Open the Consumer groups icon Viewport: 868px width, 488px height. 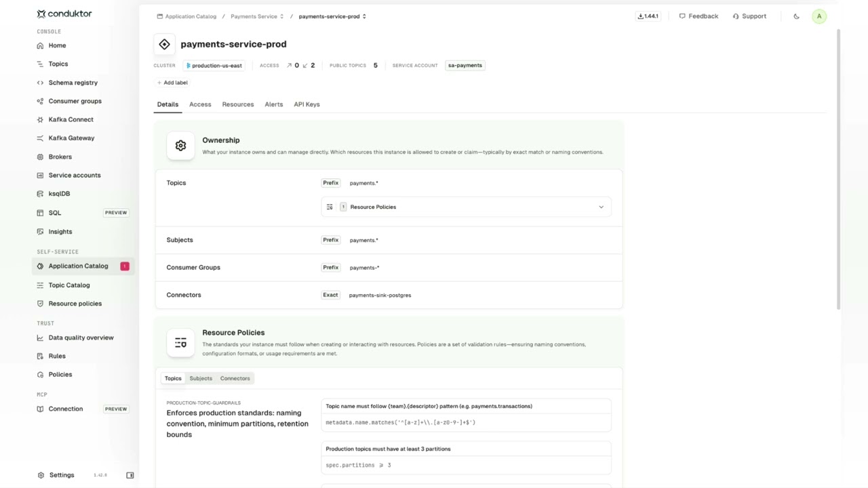41,101
